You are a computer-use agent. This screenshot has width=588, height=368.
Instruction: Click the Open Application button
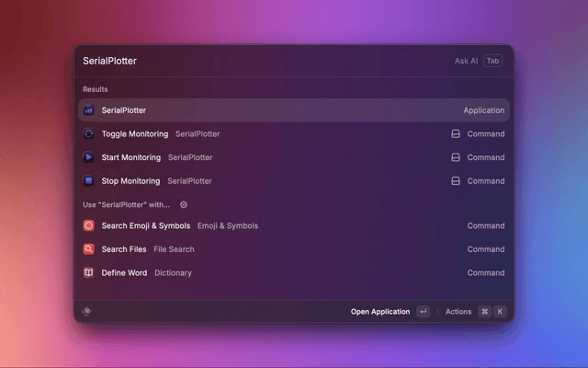[x=380, y=312]
